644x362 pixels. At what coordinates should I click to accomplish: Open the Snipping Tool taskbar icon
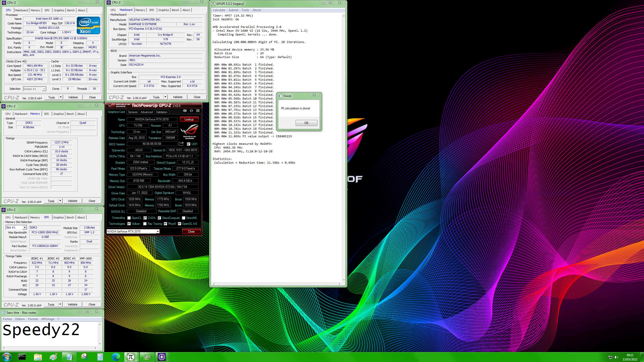click(85, 357)
